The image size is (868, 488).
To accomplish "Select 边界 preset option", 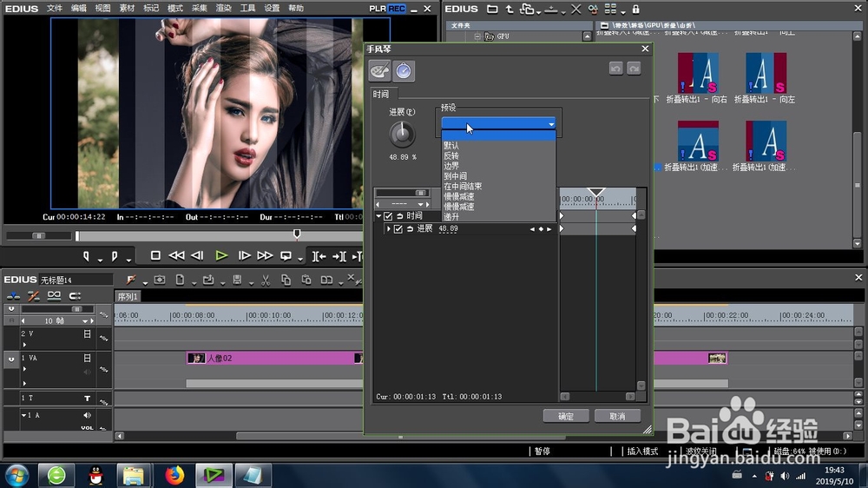I will click(451, 166).
